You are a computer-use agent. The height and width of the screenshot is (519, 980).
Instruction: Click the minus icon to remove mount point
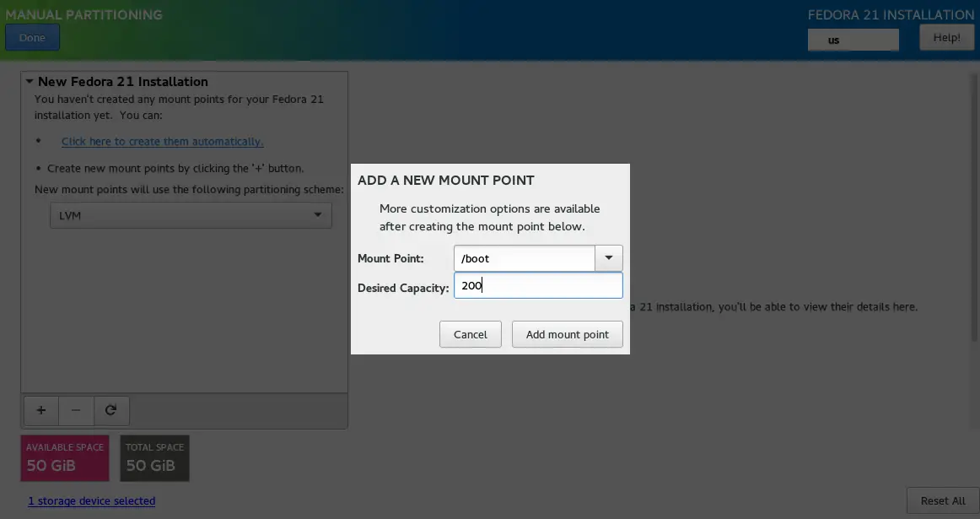coord(76,410)
